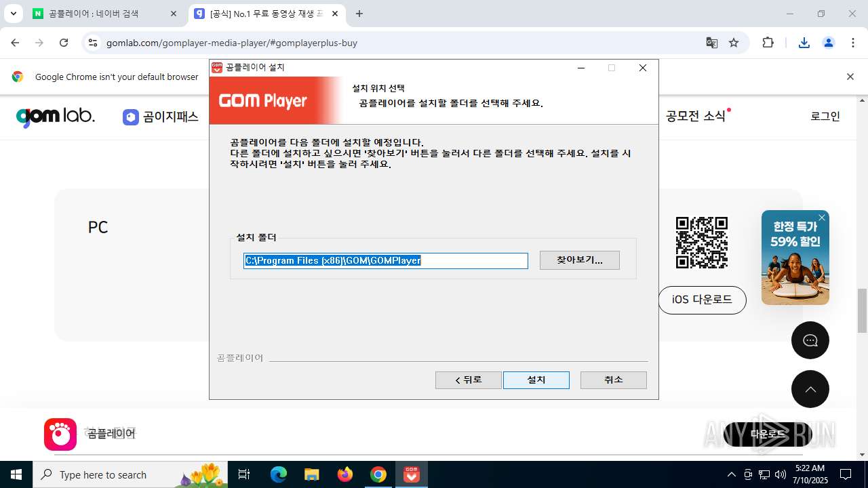Image resolution: width=868 pixels, height=488 pixels.
Task: Open the chat support bubble icon
Action: pos(810,340)
